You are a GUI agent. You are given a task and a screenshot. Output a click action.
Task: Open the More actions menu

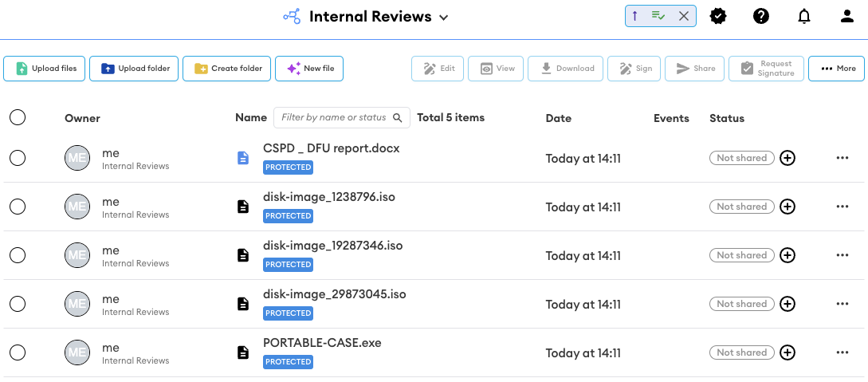(x=836, y=69)
